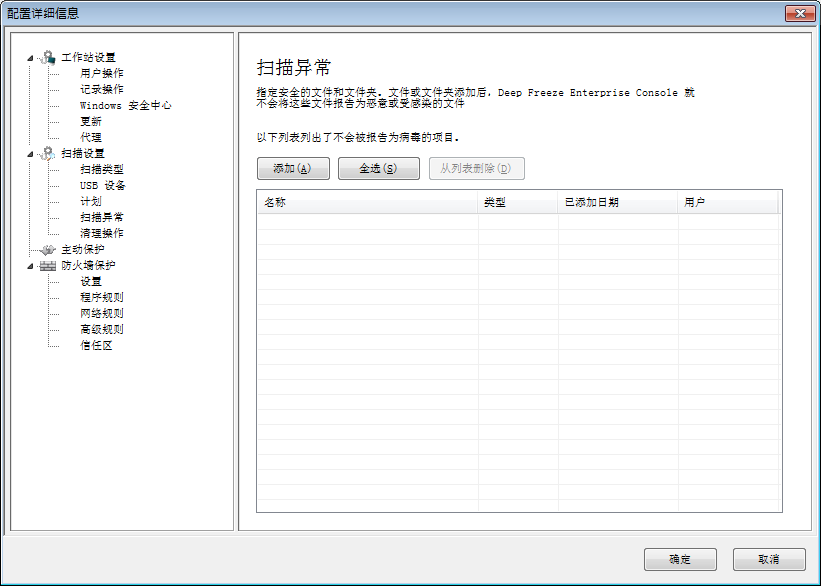Go to 程序规则 firewall page
Viewport: 821px width, 586px height.
pyautogui.click(x=102, y=297)
